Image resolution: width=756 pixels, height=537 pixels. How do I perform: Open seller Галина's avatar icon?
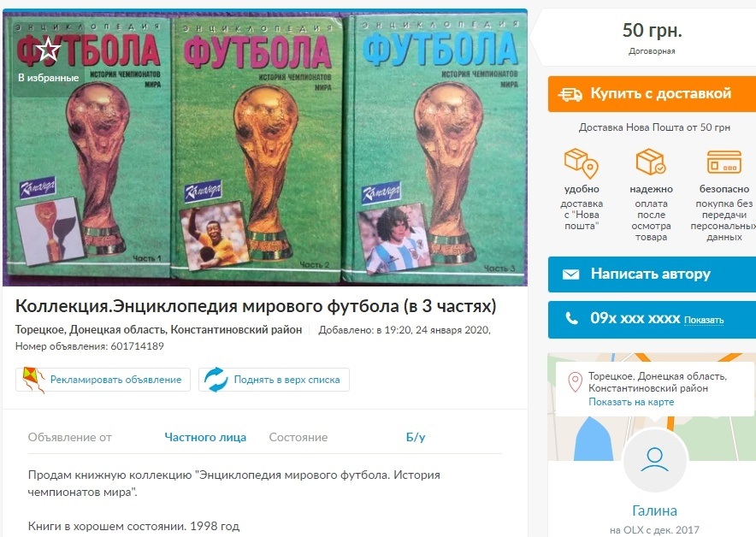pos(654,459)
